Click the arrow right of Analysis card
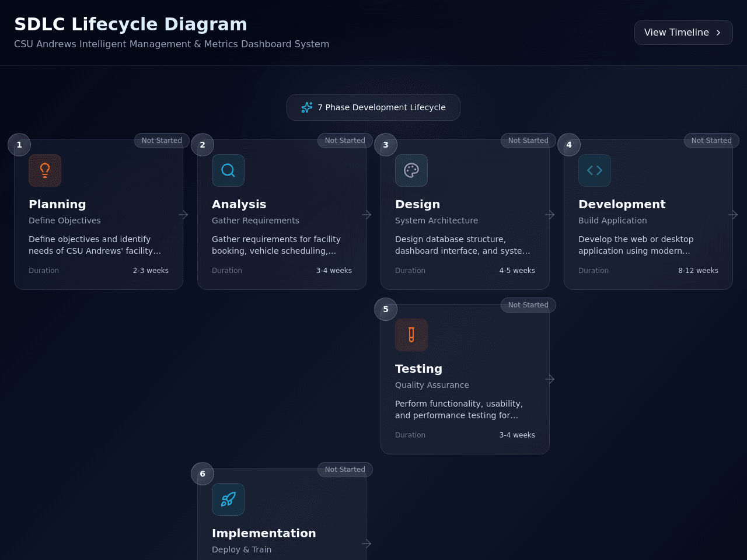747x560 pixels. (x=366, y=215)
